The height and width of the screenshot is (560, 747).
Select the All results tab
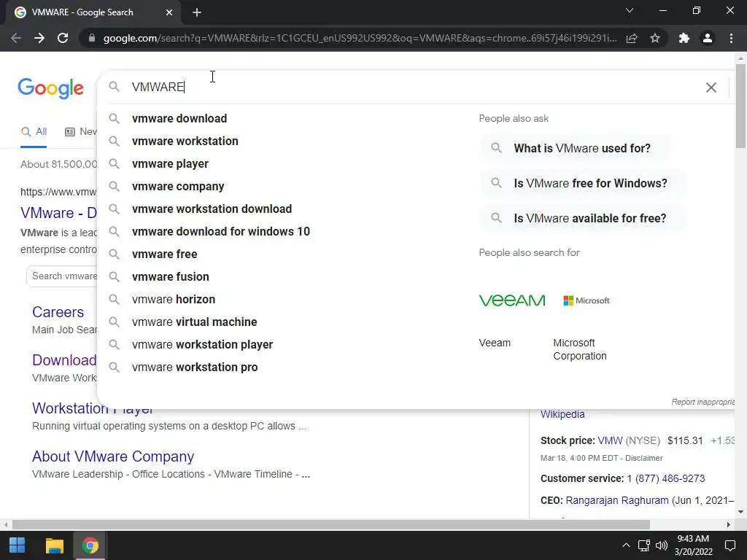click(x=34, y=132)
